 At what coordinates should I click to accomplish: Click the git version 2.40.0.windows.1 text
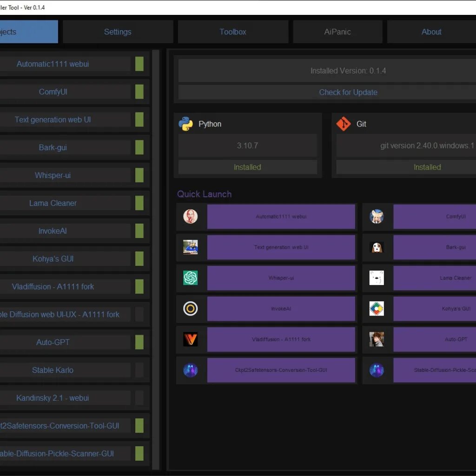coord(427,145)
